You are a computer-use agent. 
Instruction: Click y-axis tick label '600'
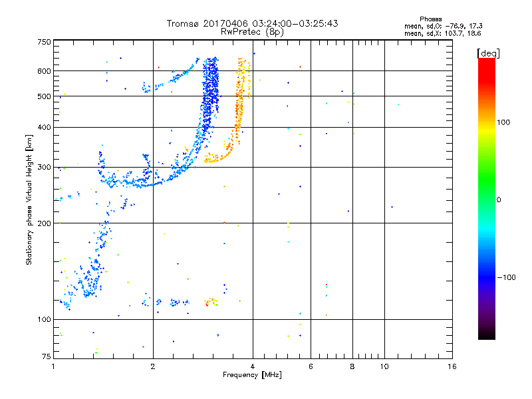(x=44, y=71)
